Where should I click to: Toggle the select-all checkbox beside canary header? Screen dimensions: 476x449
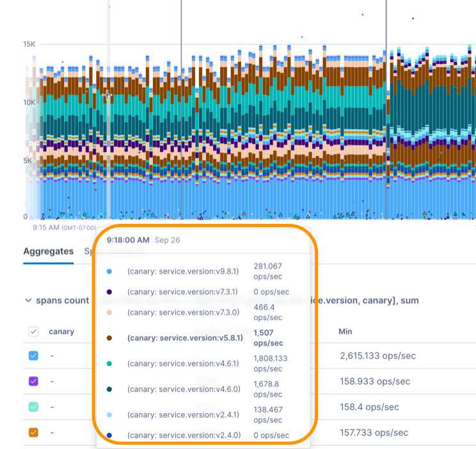coord(34,331)
